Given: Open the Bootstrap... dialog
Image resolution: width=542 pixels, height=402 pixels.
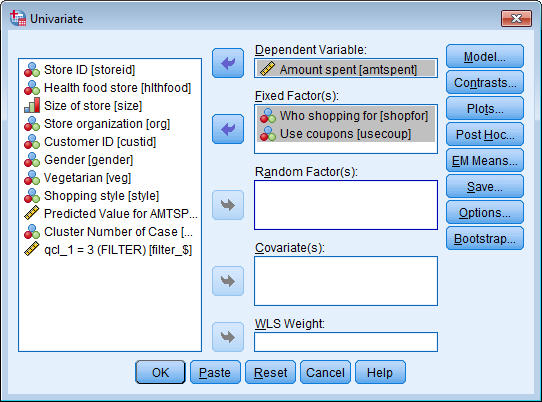Looking at the screenshot, I should [485, 239].
